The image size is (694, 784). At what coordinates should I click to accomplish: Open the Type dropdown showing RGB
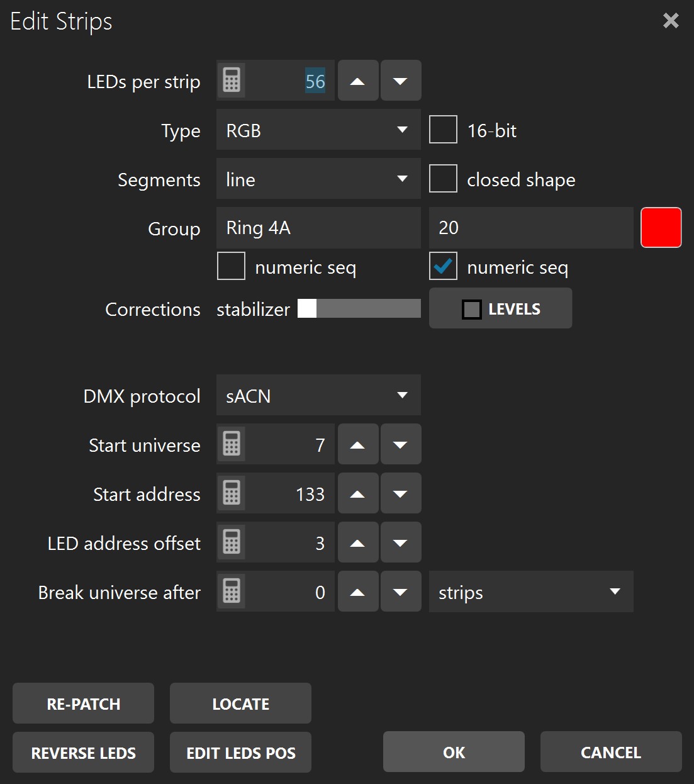318,130
